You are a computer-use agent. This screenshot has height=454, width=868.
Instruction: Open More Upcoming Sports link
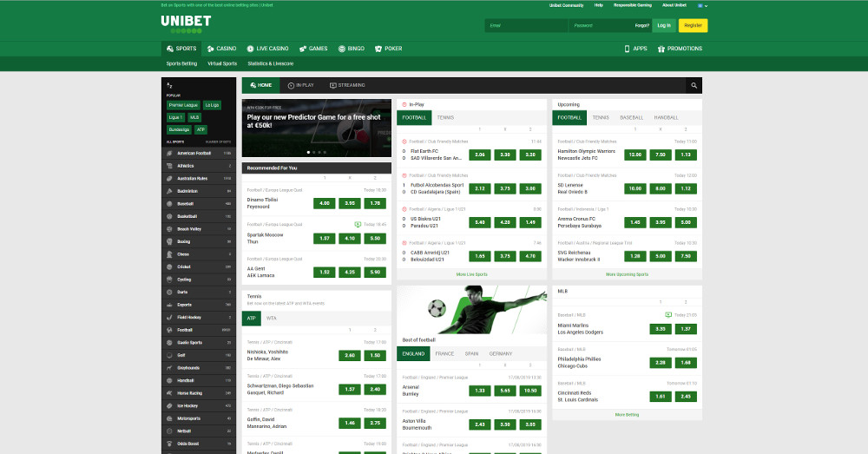(x=627, y=274)
